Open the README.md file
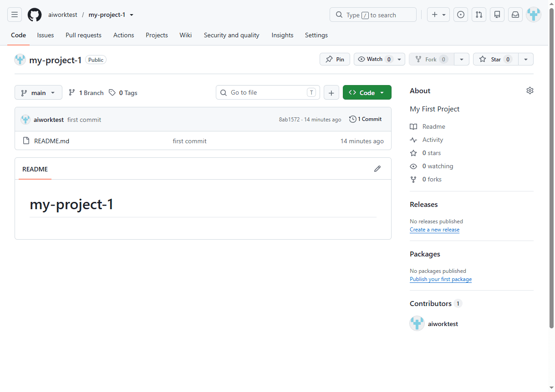 (x=52, y=141)
